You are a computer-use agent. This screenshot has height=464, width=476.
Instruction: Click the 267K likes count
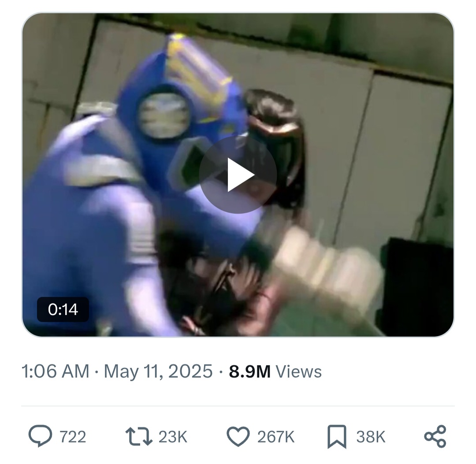(x=276, y=437)
